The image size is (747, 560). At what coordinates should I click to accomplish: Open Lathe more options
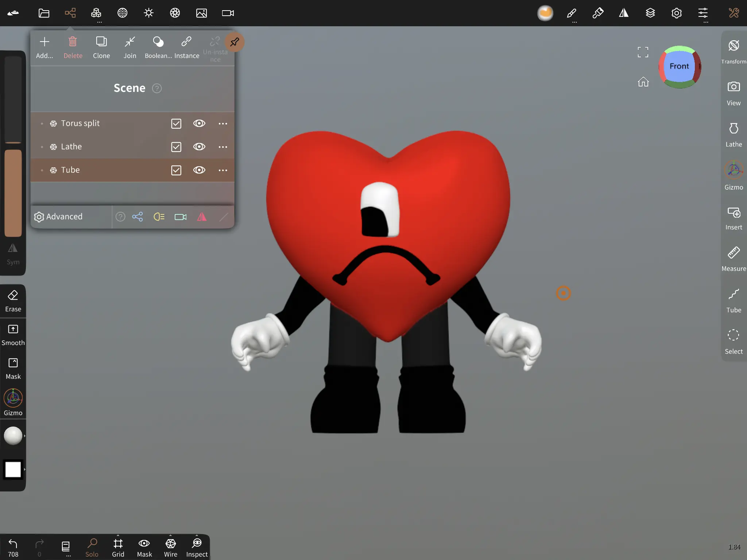coord(223,147)
